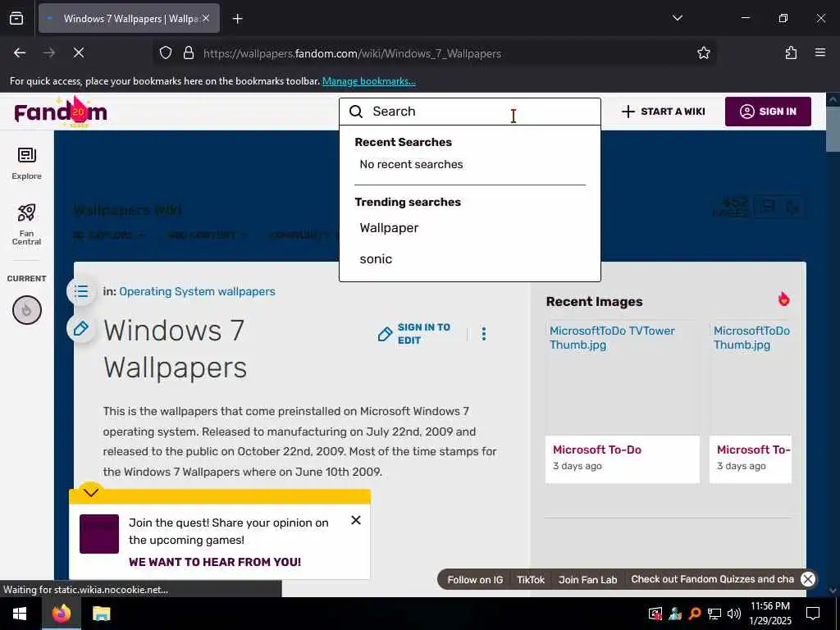Viewport: 840px width, 630px height.
Task: Open the three-dot more actions menu
Action: 484,334
